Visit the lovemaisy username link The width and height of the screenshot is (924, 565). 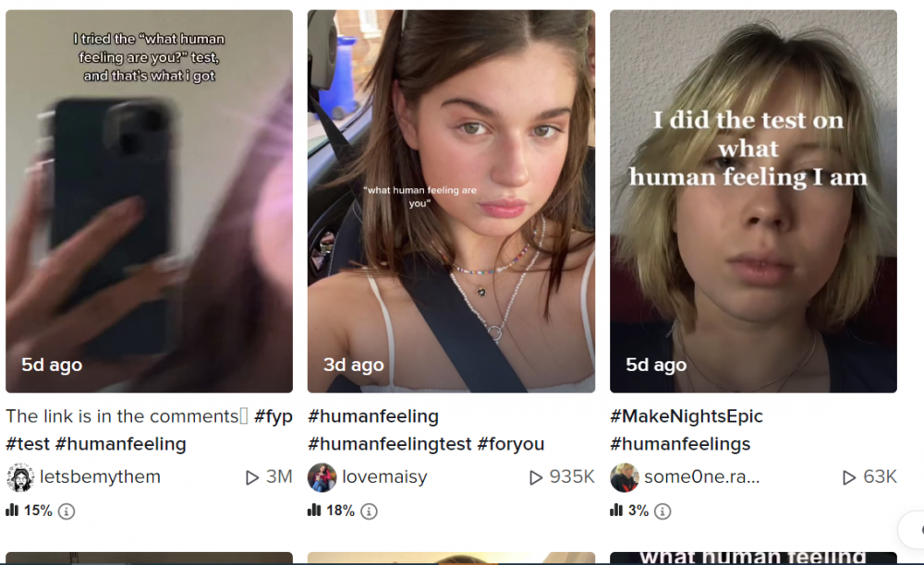(384, 477)
